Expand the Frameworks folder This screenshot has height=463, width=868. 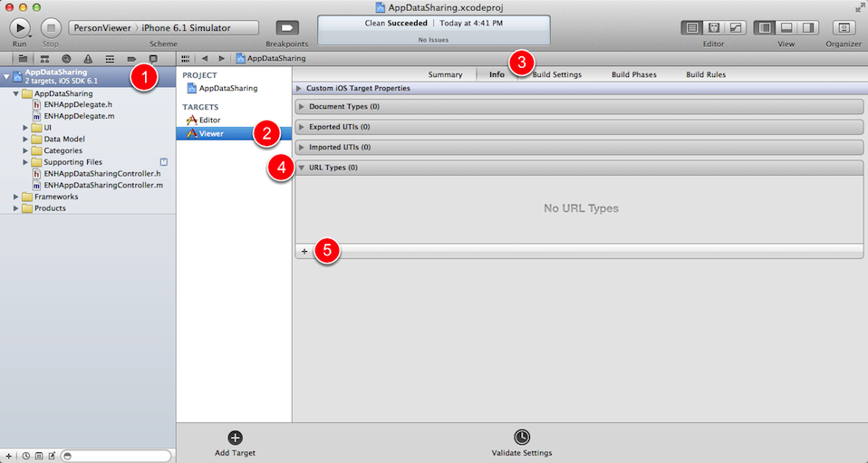16,197
